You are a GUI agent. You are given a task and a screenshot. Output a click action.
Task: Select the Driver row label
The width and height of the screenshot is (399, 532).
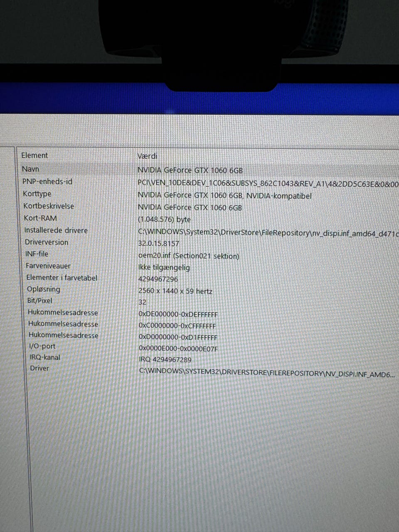tap(39, 368)
